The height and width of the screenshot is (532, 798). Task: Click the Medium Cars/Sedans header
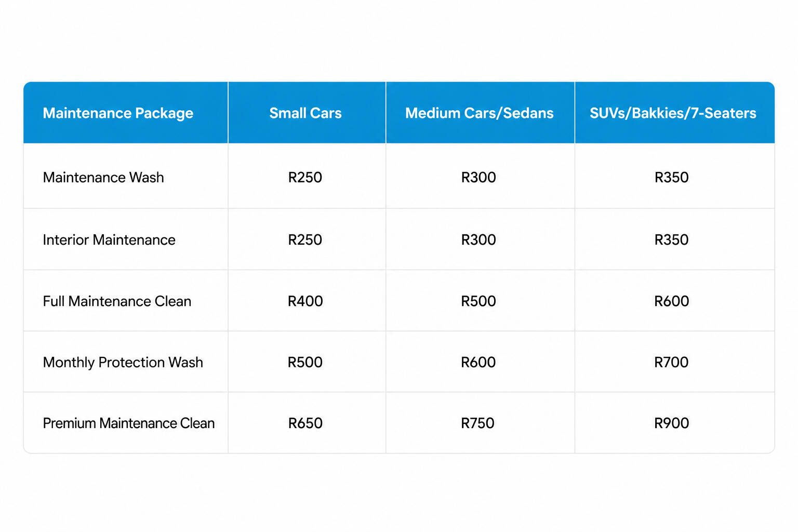480,113
